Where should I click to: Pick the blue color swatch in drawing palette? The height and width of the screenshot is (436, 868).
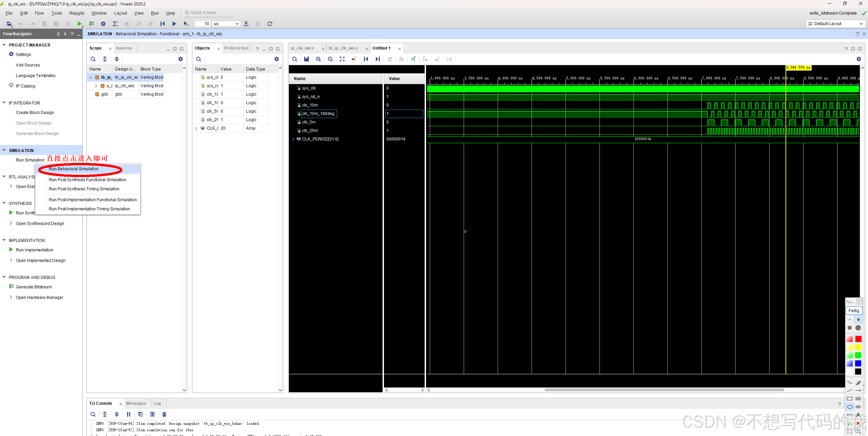858,363
